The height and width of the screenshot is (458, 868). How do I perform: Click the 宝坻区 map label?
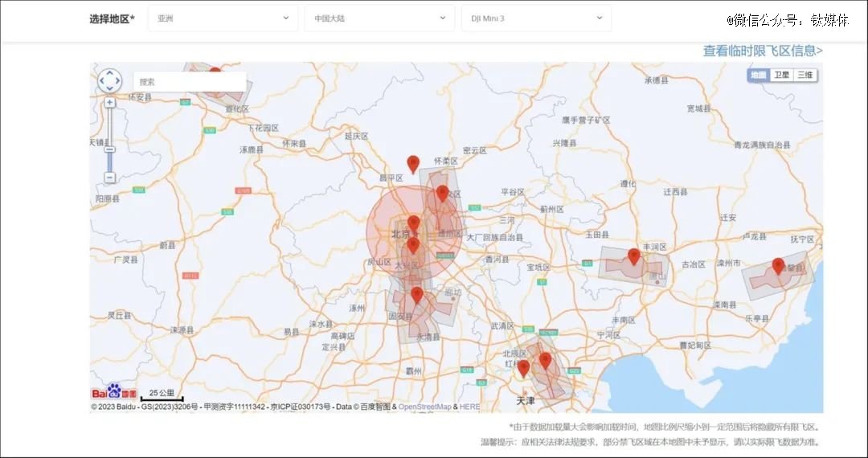pos(538,267)
